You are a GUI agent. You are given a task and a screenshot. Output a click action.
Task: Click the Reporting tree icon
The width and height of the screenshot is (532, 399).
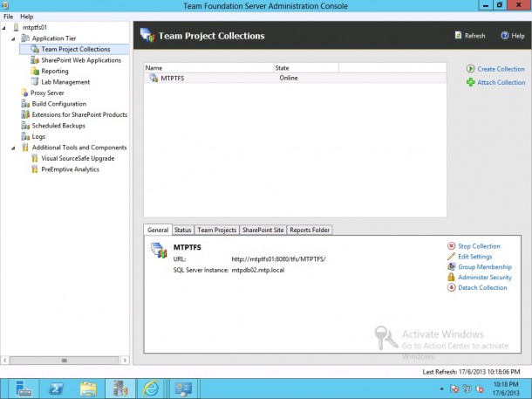(x=35, y=71)
